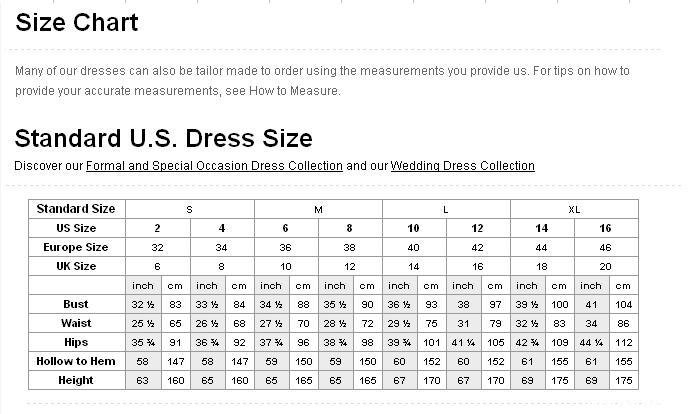
Task: Click the Standard U.S. Dress Size heading
Action: [x=163, y=138]
